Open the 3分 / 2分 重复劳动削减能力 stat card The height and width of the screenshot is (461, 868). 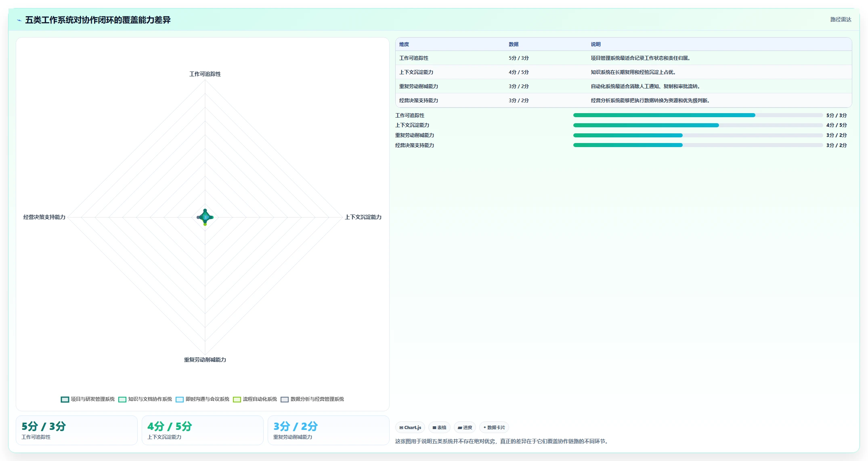pyautogui.click(x=329, y=430)
